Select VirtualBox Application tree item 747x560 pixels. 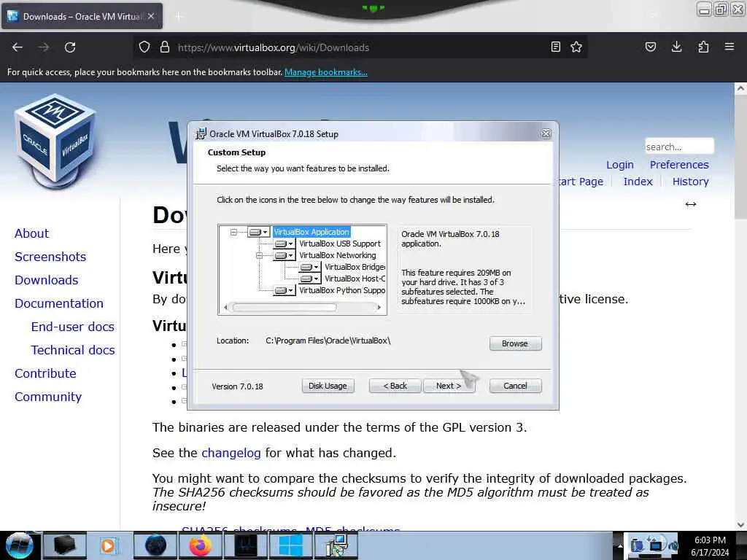pos(311,232)
